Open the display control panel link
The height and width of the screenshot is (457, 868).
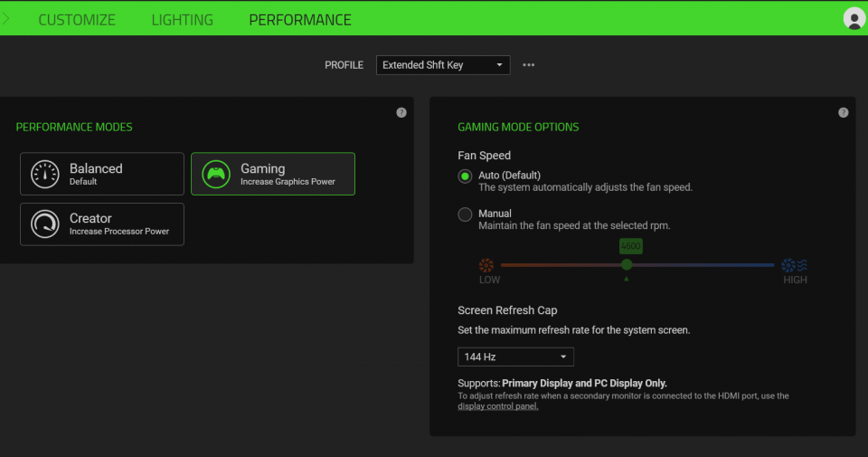coord(497,406)
